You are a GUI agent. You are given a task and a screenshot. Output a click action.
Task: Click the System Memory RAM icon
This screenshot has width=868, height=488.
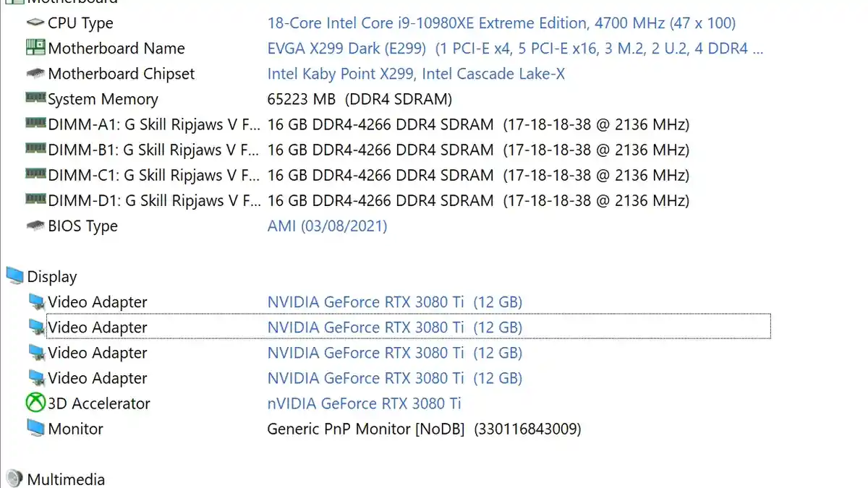pyautogui.click(x=35, y=98)
